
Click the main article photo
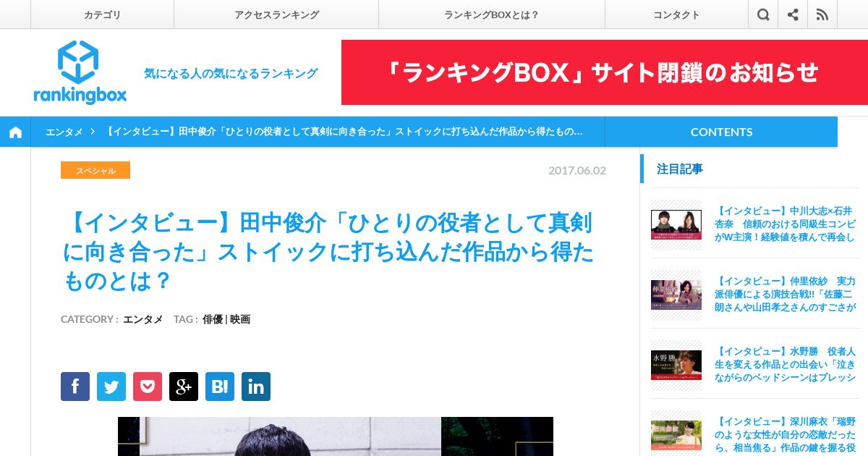click(x=336, y=436)
